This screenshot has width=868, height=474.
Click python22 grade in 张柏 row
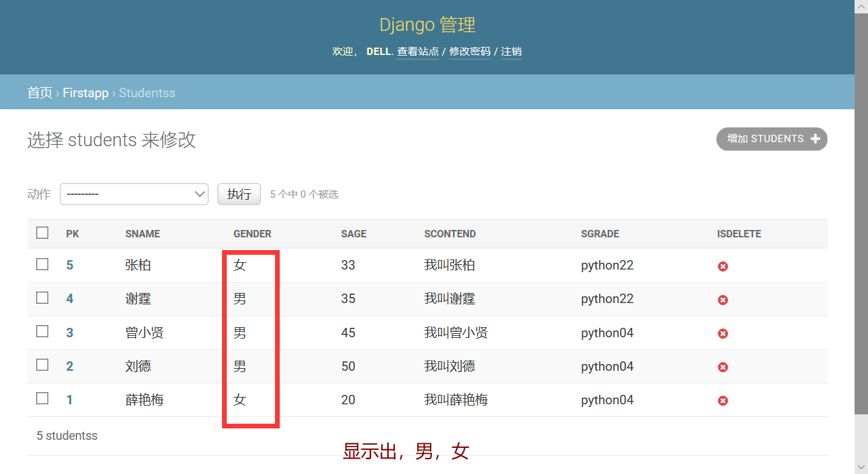[x=607, y=265]
